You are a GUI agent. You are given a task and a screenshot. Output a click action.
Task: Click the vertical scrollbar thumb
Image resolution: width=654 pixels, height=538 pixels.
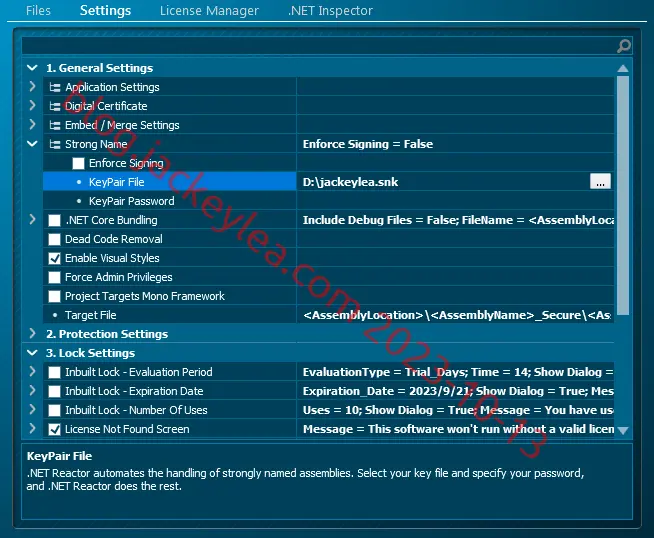pyautogui.click(x=623, y=195)
